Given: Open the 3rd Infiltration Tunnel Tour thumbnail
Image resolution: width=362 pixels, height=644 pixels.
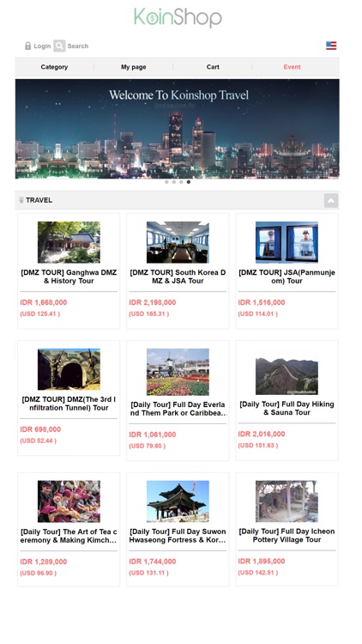Looking at the screenshot, I should pos(69,369).
